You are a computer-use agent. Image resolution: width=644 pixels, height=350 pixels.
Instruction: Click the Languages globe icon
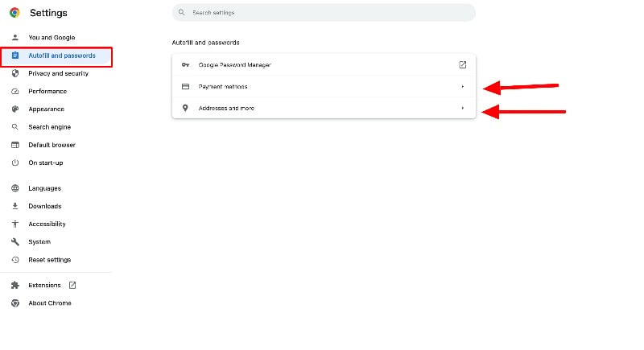click(14, 188)
